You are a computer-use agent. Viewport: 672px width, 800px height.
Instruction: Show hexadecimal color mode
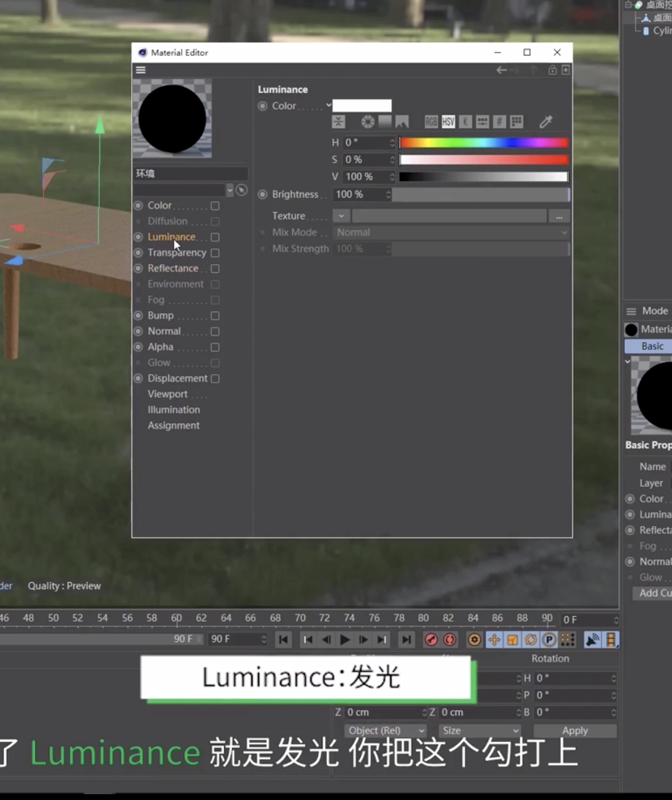pyautogui.click(x=499, y=122)
